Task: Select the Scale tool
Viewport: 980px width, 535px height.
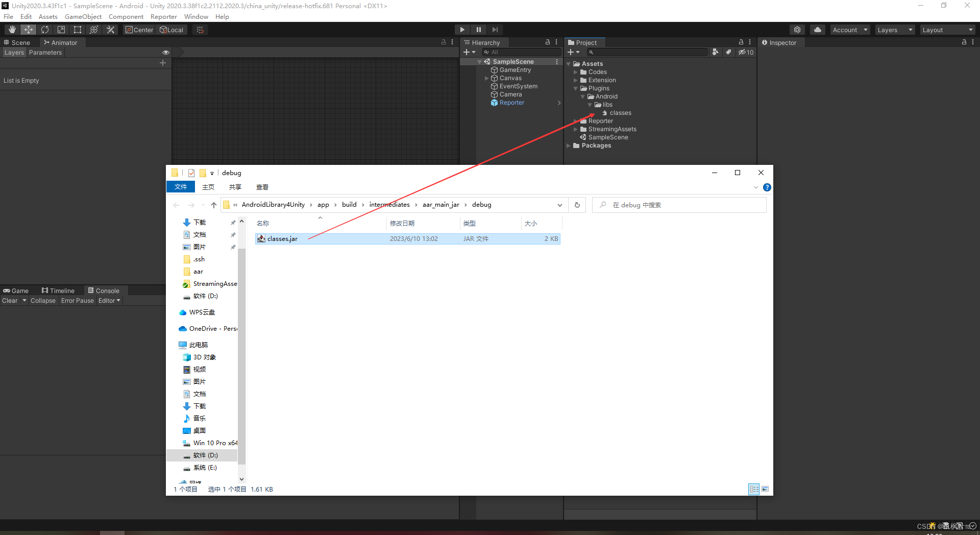Action: [61, 29]
